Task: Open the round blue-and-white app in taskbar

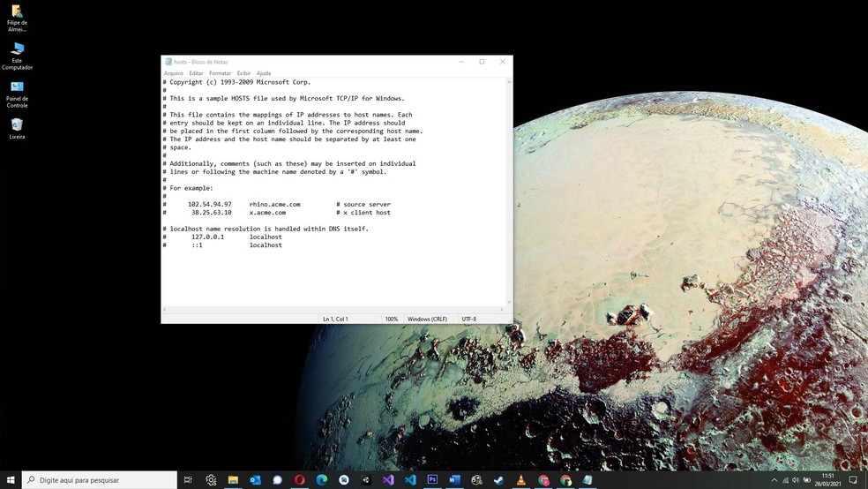Action: click(344, 480)
